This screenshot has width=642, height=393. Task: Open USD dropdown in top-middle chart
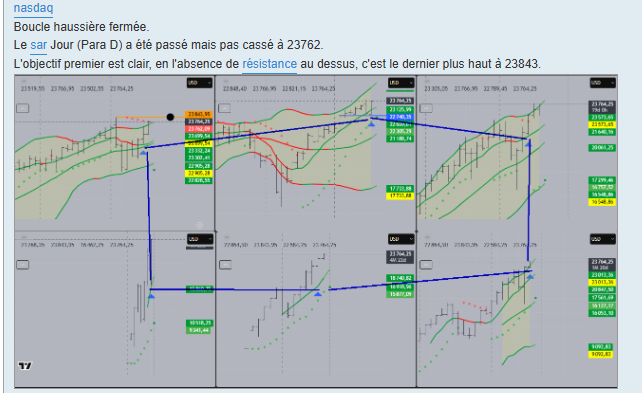coord(400,83)
